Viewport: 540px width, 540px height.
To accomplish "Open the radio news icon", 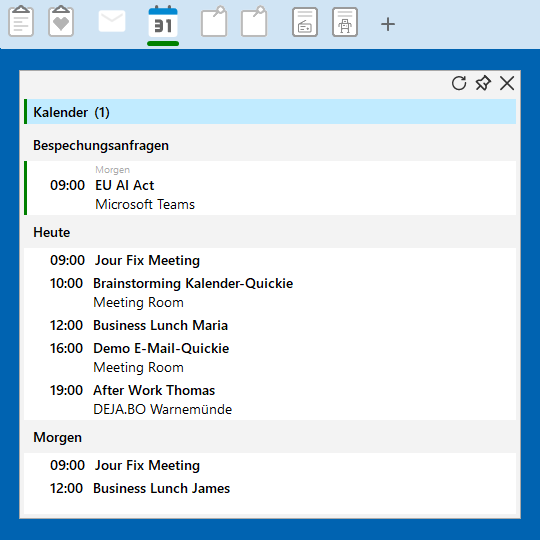I will pos(305,22).
